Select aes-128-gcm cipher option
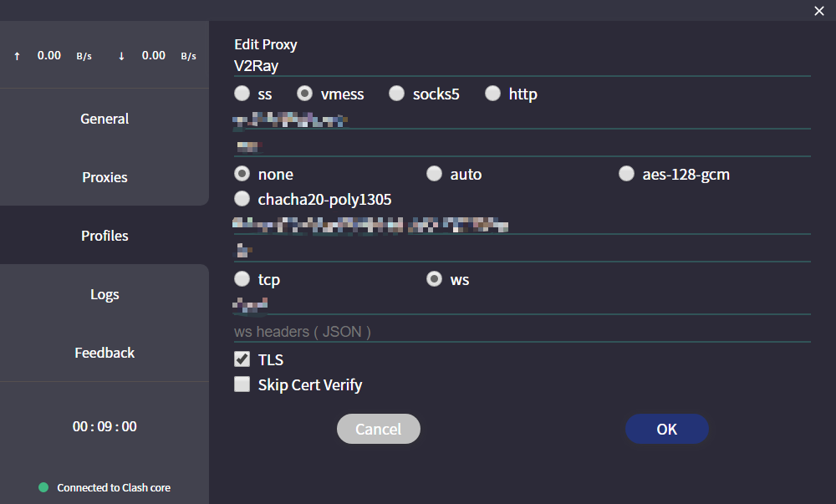 pyautogui.click(x=626, y=174)
